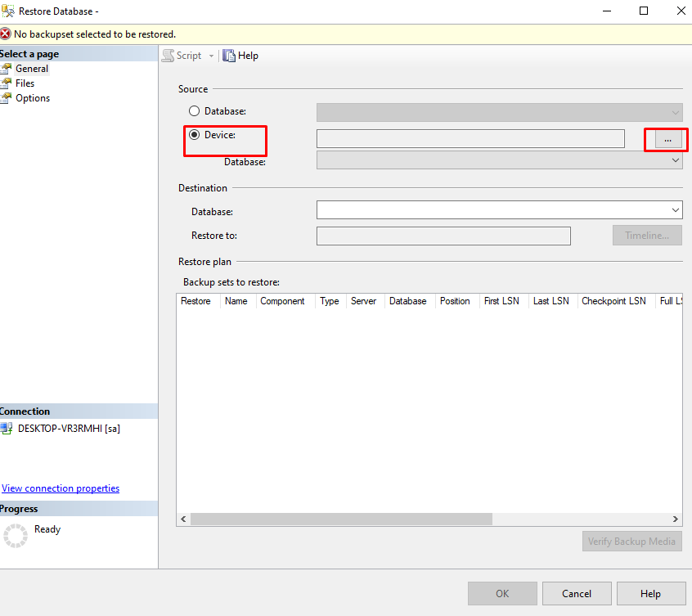The image size is (692, 616).
Task: Click the Device path input field
Action: 470,138
